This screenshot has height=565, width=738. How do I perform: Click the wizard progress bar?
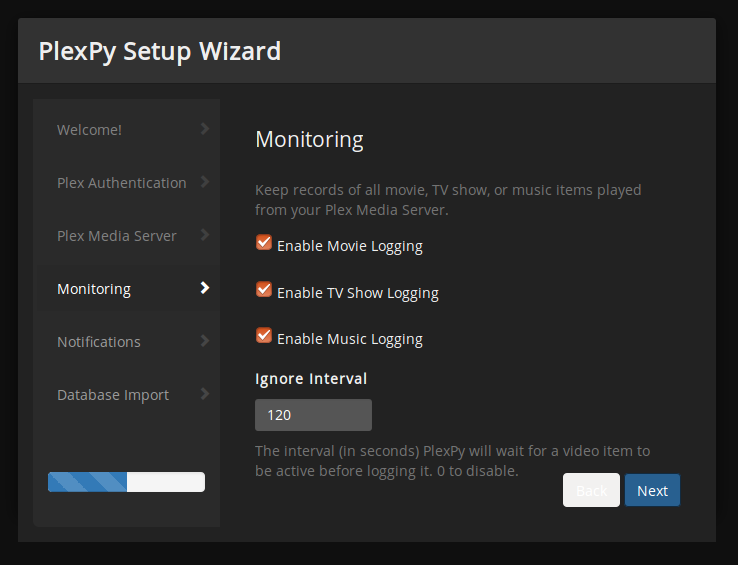click(127, 482)
